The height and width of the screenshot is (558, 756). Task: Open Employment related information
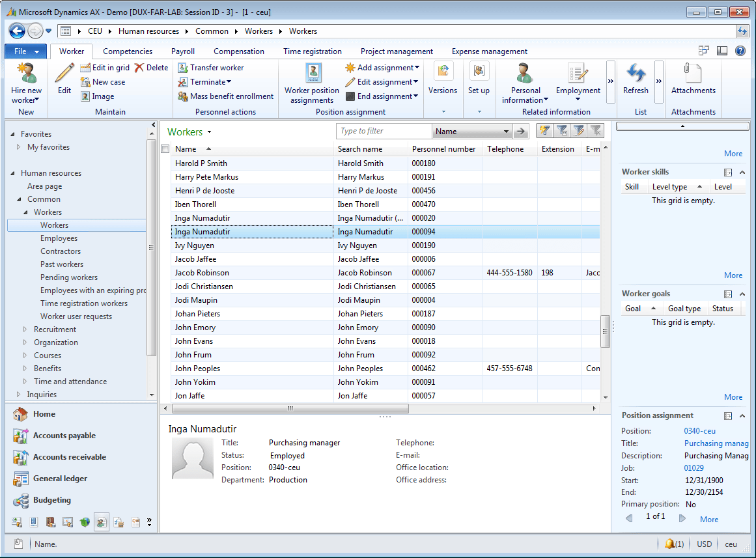point(578,81)
